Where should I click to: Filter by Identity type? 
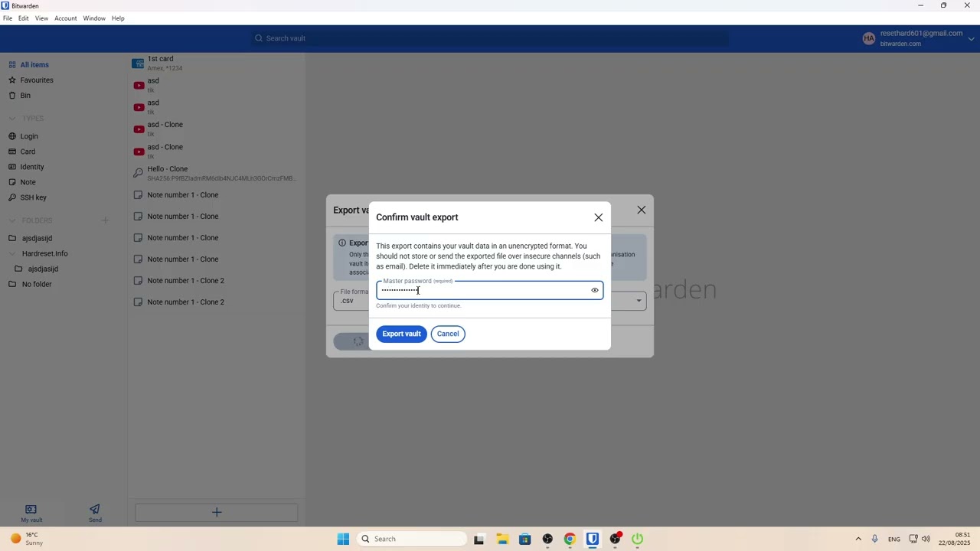32,167
